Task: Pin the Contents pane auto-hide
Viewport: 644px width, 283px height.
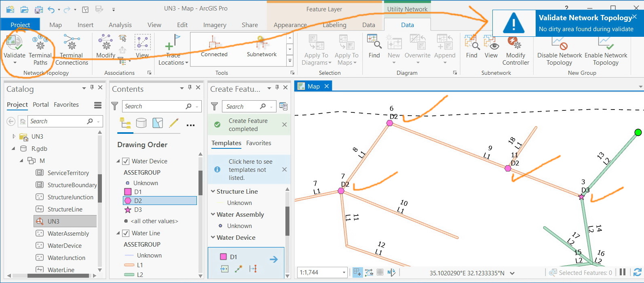Action: click(x=190, y=87)
